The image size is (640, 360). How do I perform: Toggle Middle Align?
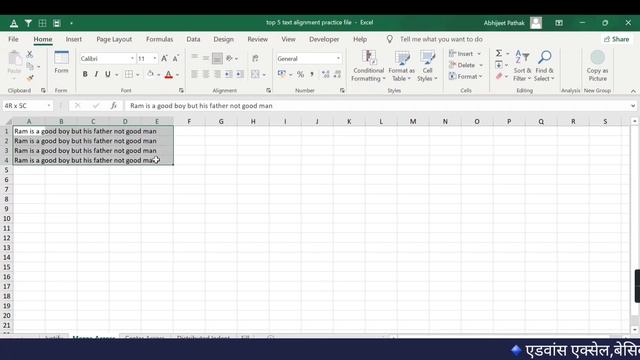coord(206,58)
